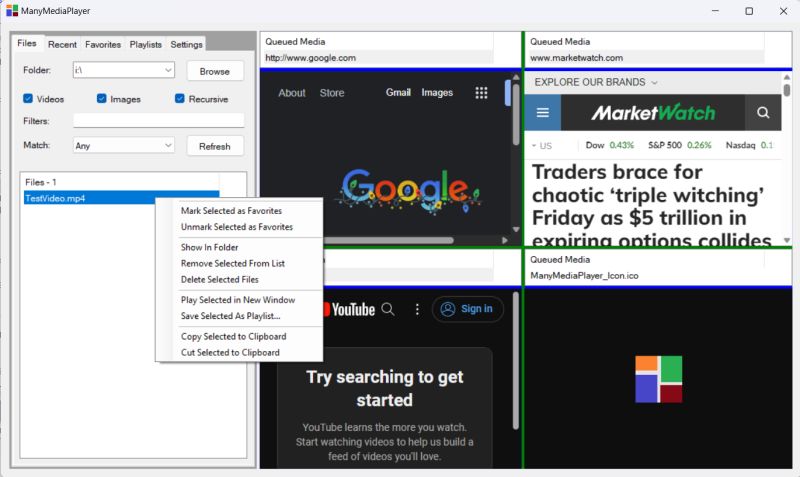Switch to the Settings tab
The height and width of the screenshot is (477, 800).
[x=186, y=44]
